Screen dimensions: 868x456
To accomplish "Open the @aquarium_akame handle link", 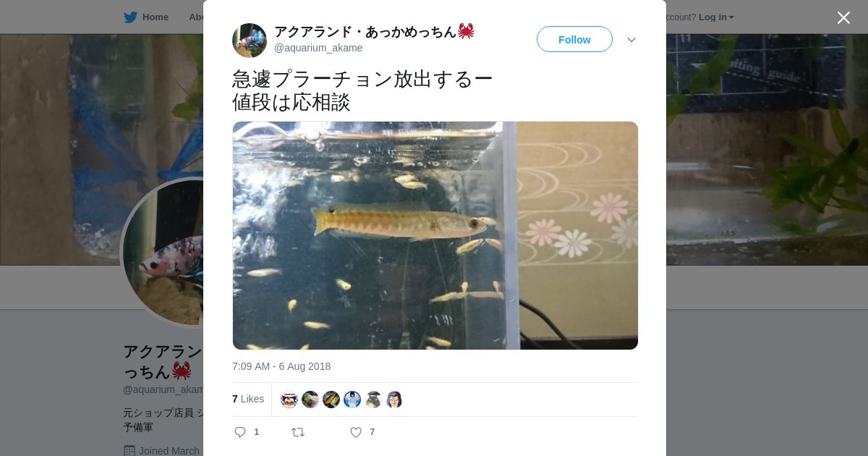I will pyautogui.click(x=318, y=48).
